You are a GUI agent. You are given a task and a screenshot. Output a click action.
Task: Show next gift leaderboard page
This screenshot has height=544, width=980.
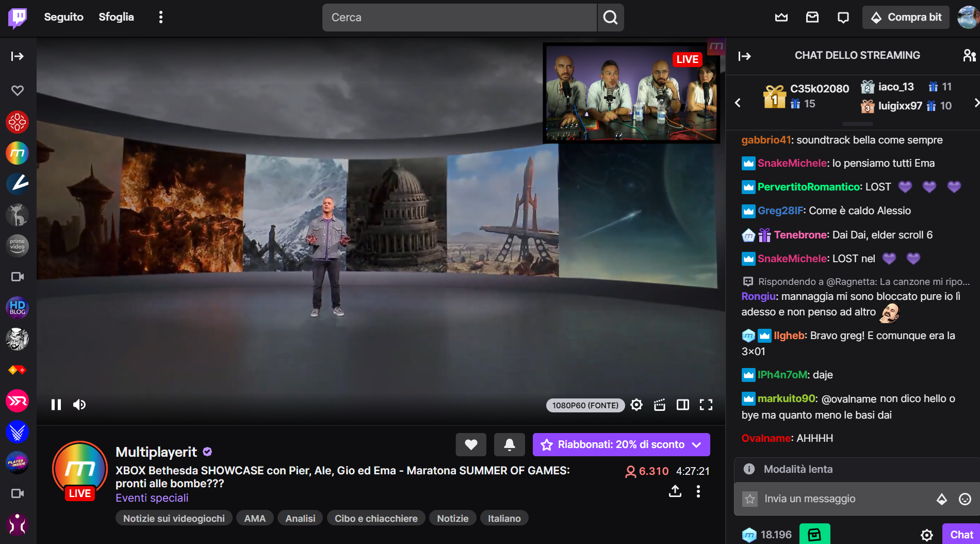[x=976, y=103]
